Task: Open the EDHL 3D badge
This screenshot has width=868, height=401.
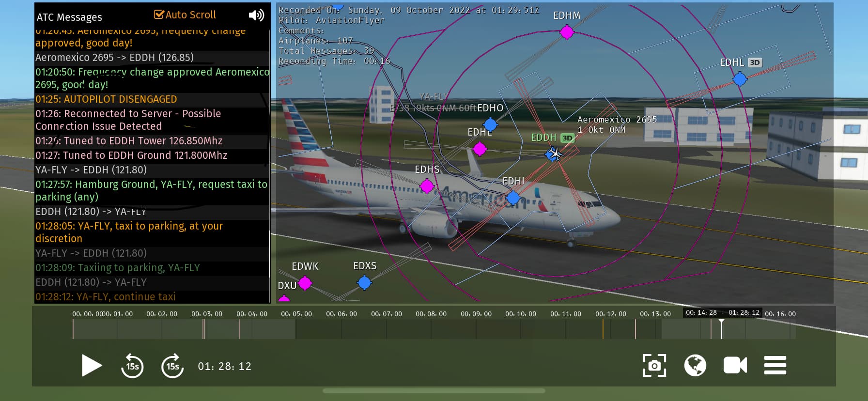Action: point(755,62)
